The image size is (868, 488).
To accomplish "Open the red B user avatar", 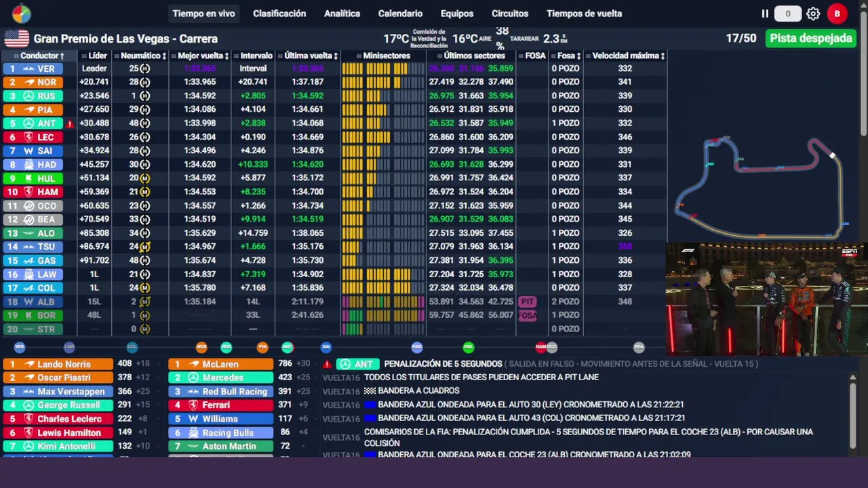I will pos(837,14).
